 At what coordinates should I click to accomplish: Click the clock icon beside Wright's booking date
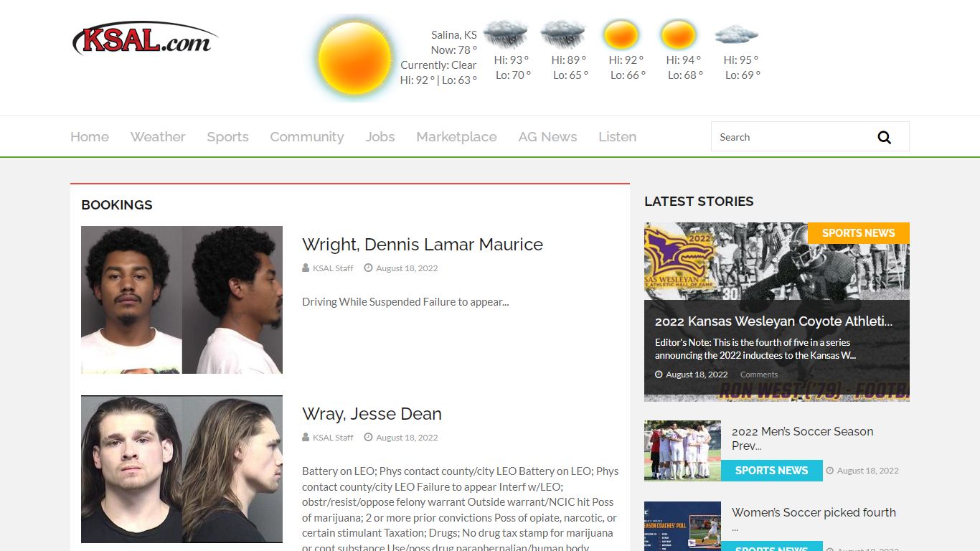pos(368,268)
